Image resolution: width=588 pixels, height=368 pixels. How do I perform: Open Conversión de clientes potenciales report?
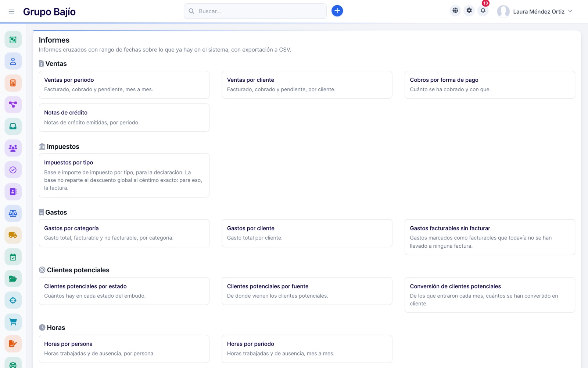490,295
